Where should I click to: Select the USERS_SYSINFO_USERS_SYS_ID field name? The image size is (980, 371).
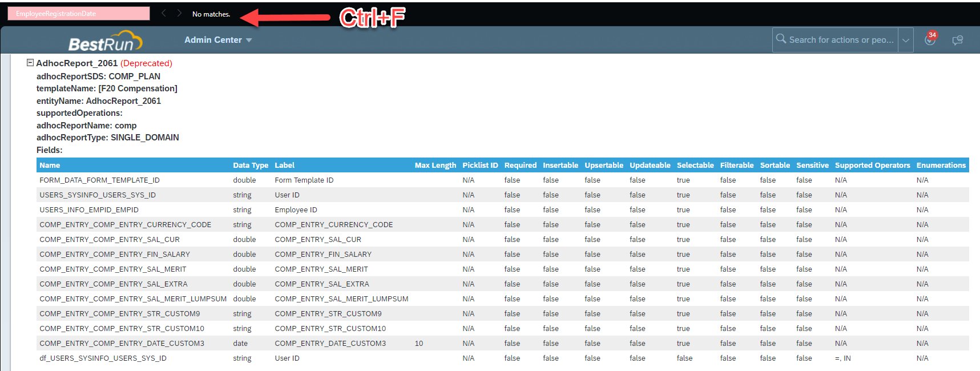tap(98, 195)
